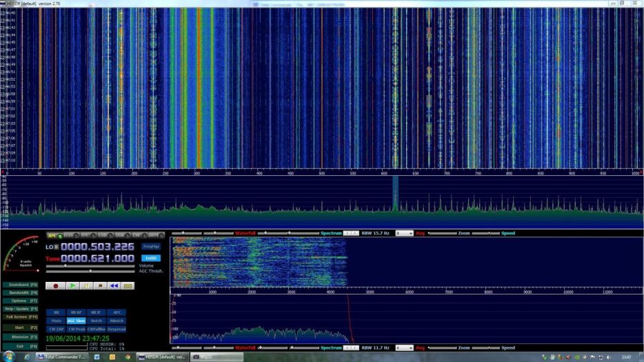Click the blue rewind icon
The height and width of the screenshot is (362, 644).
pyautogui.click(x=114, y=285)
